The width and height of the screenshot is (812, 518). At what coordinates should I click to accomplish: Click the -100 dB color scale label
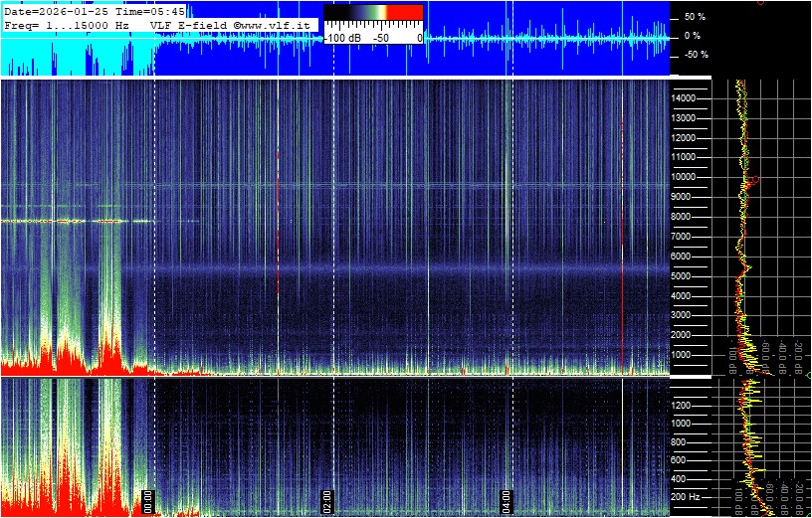(x=343, y=37)
